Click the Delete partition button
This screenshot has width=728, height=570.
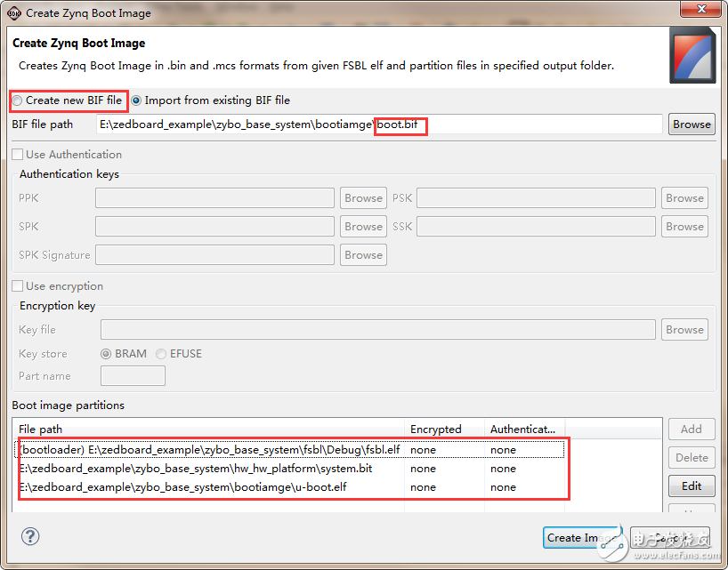click(x=691, y=458)
